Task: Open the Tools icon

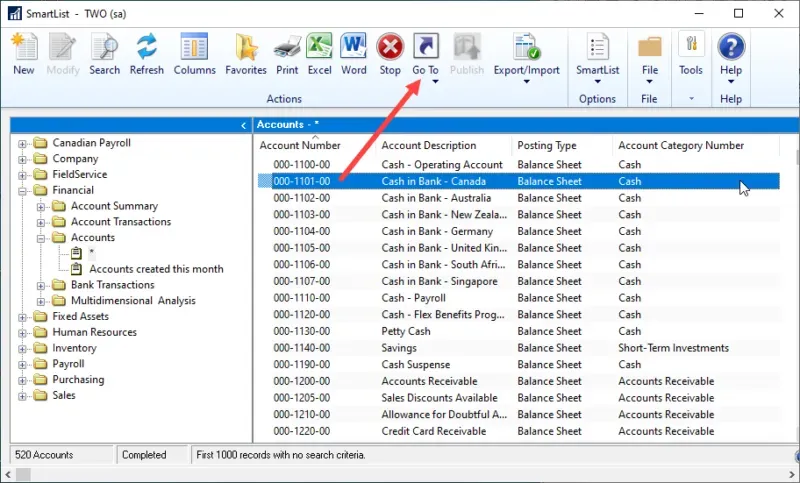Action: pos(691,45)
